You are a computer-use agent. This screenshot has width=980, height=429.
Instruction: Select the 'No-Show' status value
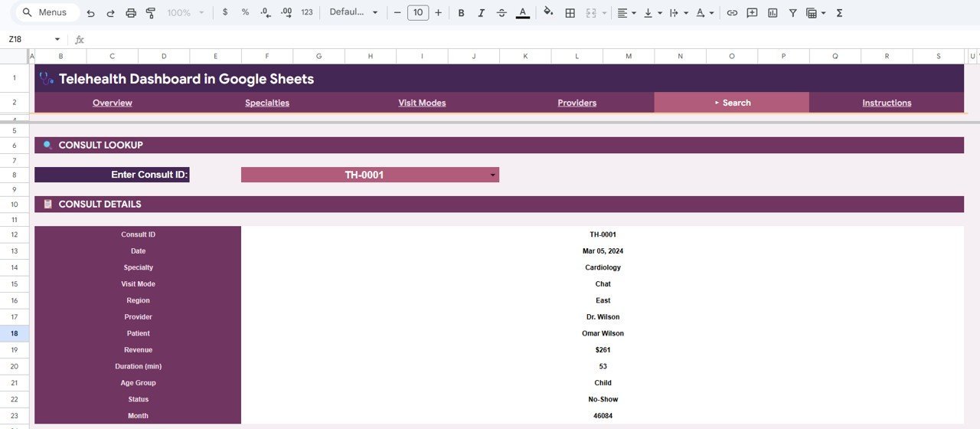pos(603,399)
